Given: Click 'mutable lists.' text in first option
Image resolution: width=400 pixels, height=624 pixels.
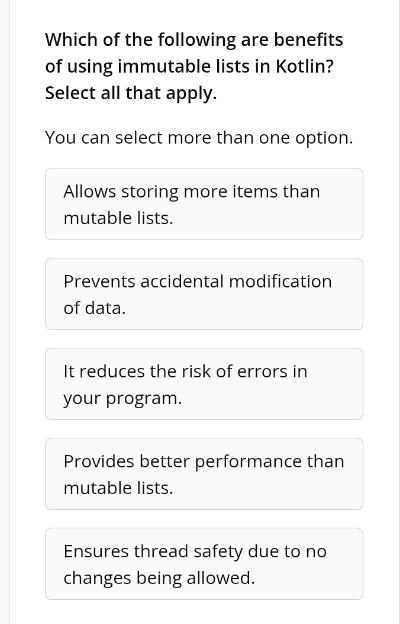Looking at the screenshot, I should (118, 218).
